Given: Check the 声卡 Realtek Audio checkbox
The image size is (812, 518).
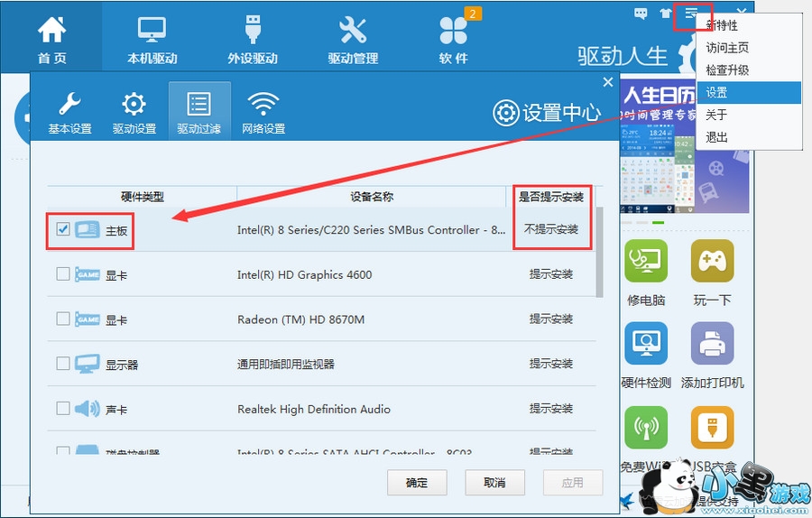Looking at the screenshot, I should point(62,408).
